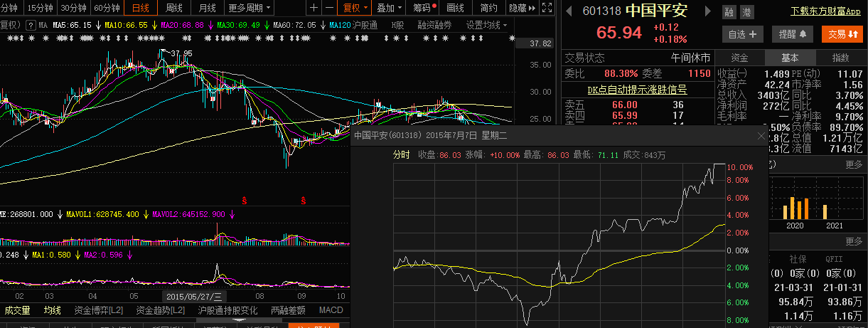Click the second red S signal marker
The height and width of the screenshot is (328, 868).
coord(303,200)
